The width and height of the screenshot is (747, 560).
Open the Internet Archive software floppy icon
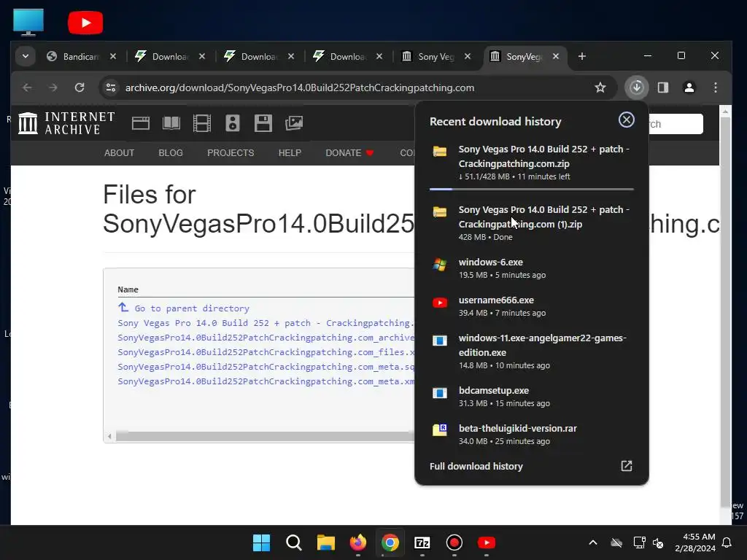263,123
